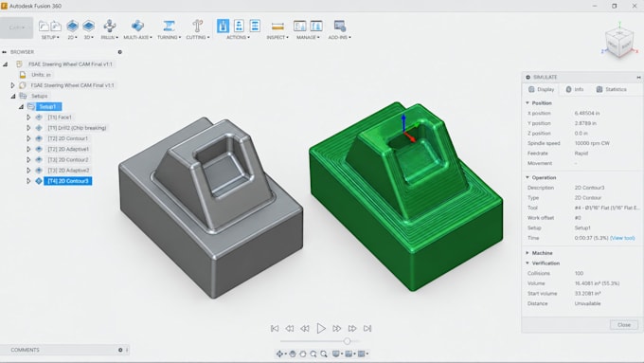Click the Measure icon above Inspect
Image resolution: width=644 pixels, height=363 pixels.
point(277,27)
